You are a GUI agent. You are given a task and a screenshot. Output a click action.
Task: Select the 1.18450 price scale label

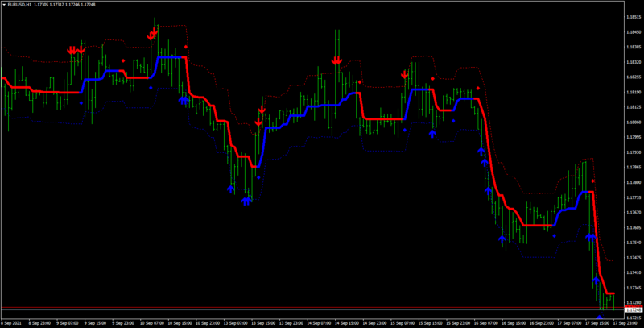tap(634, 32)
